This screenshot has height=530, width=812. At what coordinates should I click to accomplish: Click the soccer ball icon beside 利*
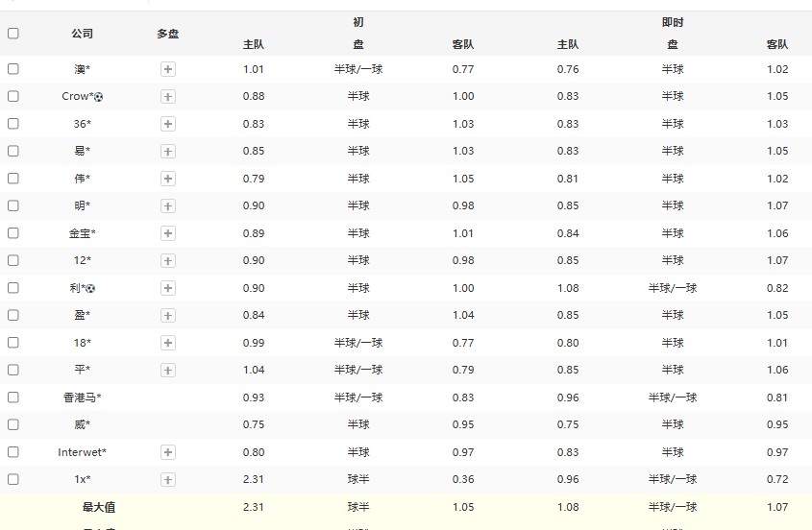(x=90, y=288)
